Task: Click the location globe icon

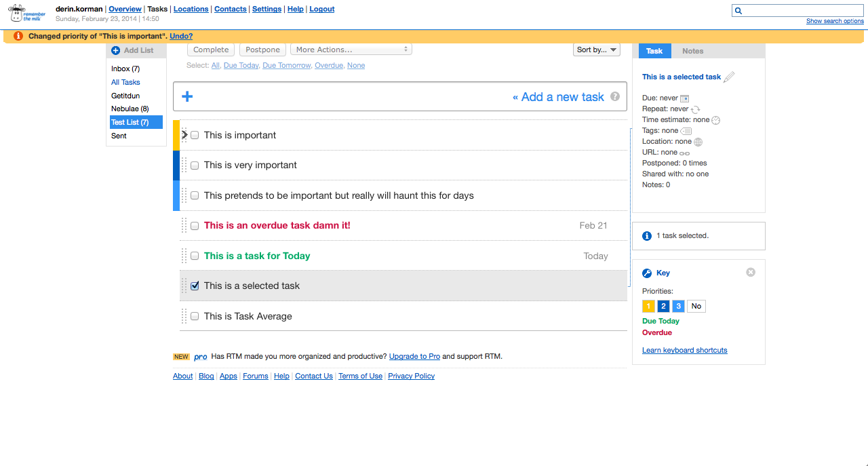Action: [x=698, y=142]
